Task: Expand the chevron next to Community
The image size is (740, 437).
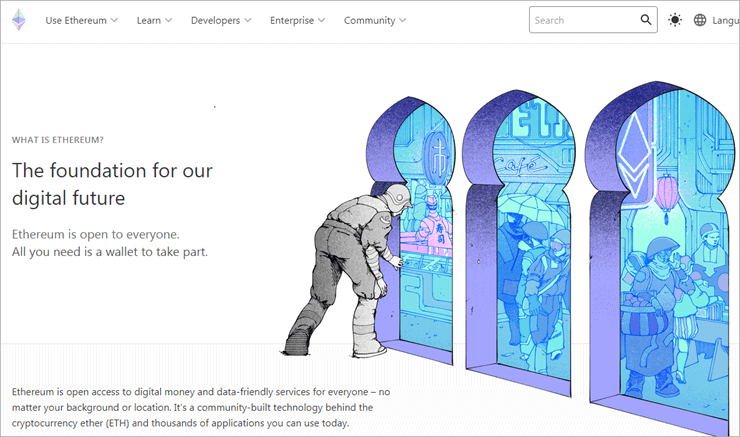Action: [402, 20]
